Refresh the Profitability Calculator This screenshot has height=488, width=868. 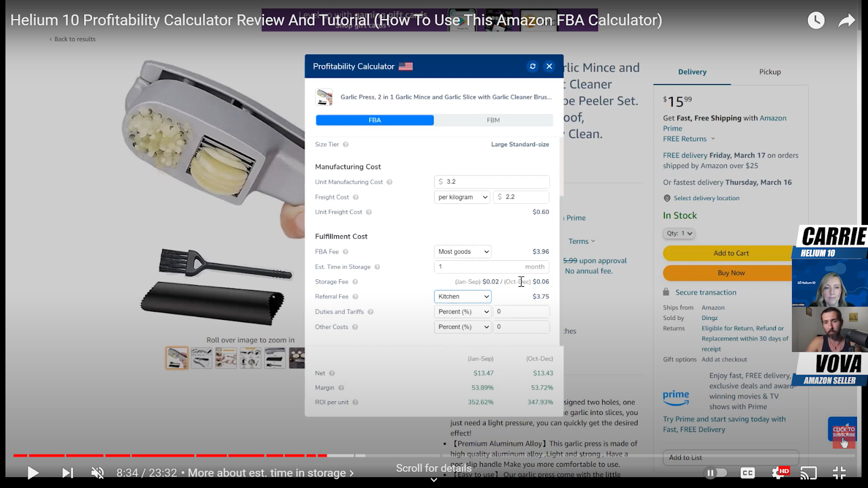tap(533, 66)
